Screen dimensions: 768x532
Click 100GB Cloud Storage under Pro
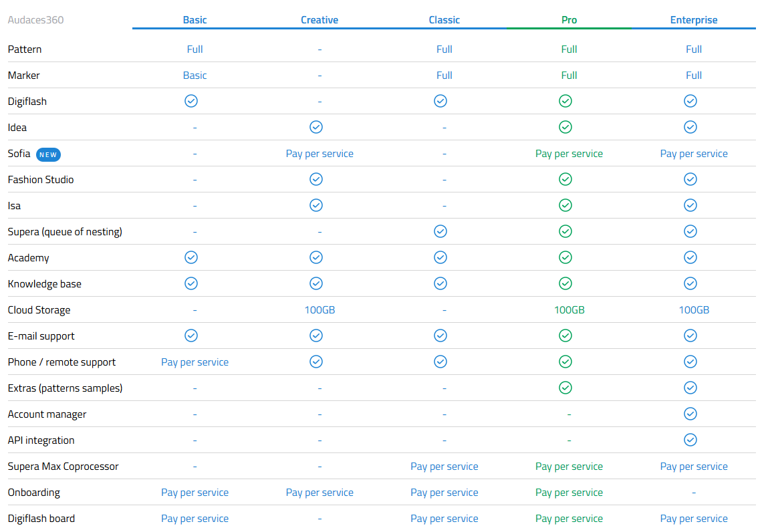click(569, 310)
